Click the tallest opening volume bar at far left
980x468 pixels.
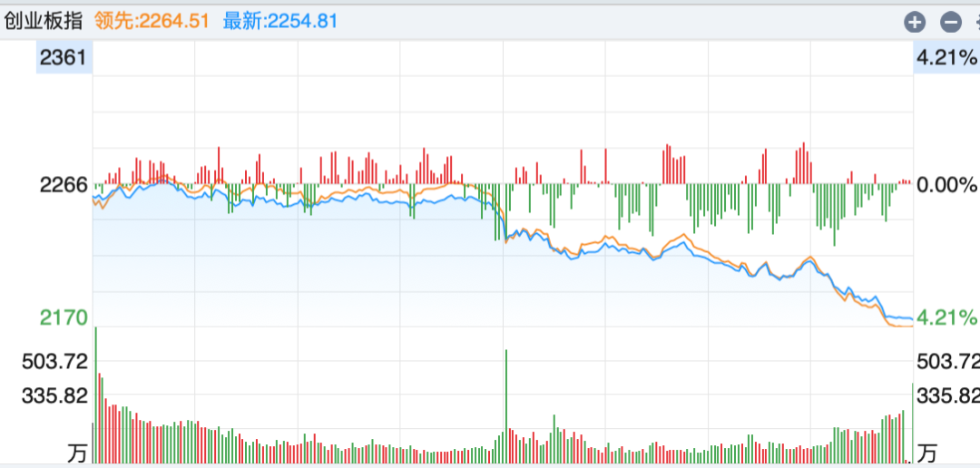point(96,395)
